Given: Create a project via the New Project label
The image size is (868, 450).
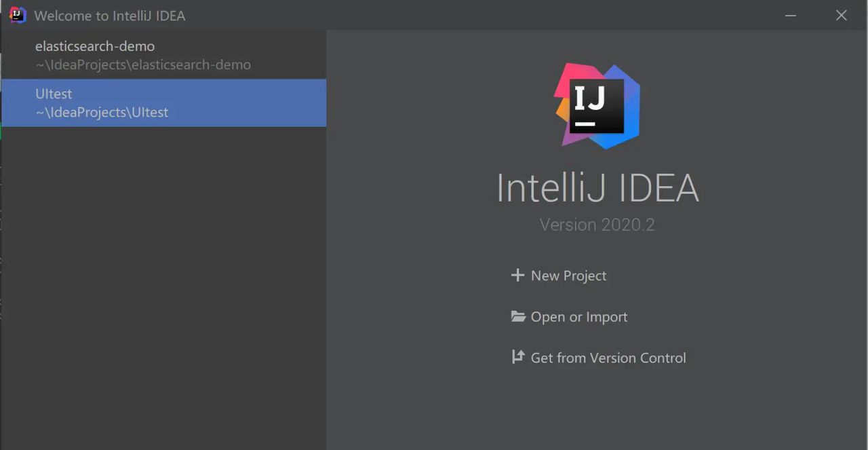Looking at the screenshot, I should (568, 276).
